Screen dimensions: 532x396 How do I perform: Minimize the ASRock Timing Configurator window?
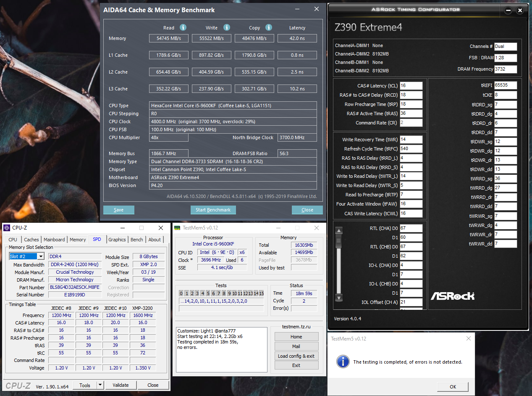(x=508, y=10)
